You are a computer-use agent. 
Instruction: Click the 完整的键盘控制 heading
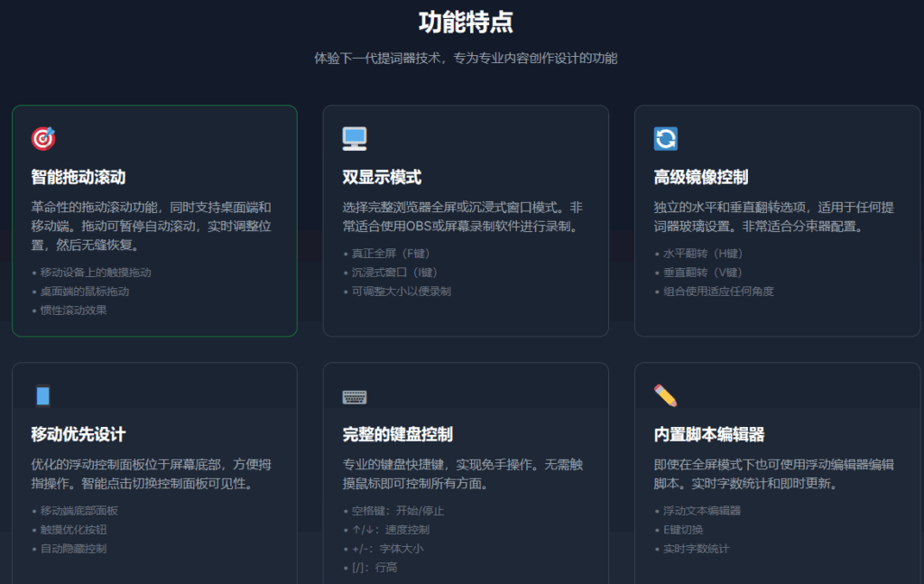[397, 434]
